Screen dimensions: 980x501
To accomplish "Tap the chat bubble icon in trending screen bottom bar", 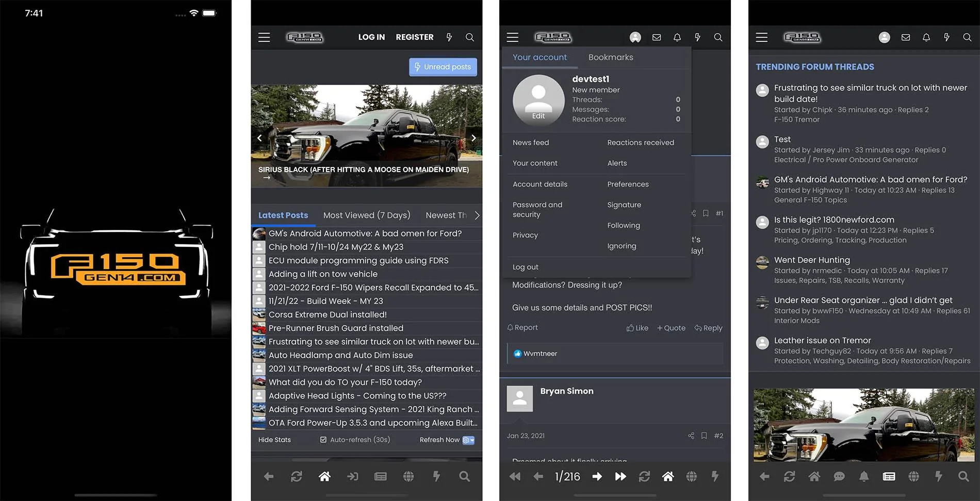I will click(839, 477).
